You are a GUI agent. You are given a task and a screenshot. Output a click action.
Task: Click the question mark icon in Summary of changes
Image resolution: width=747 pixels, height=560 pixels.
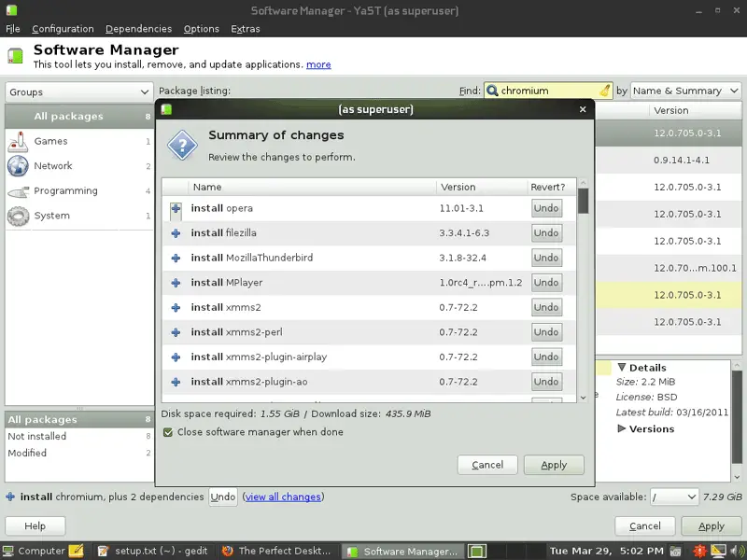(182, 145)
